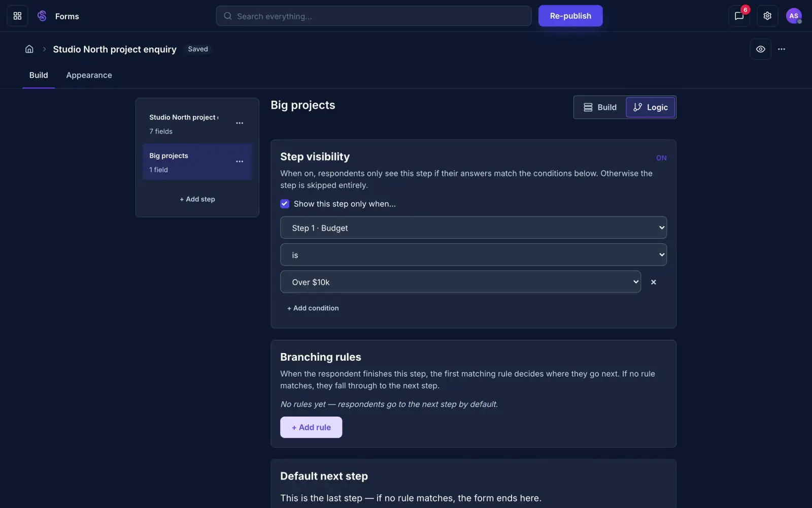Viewport: 812px width, 508px height.
Task: Open the Over $10k value dropdown
Action: (460, 282)
